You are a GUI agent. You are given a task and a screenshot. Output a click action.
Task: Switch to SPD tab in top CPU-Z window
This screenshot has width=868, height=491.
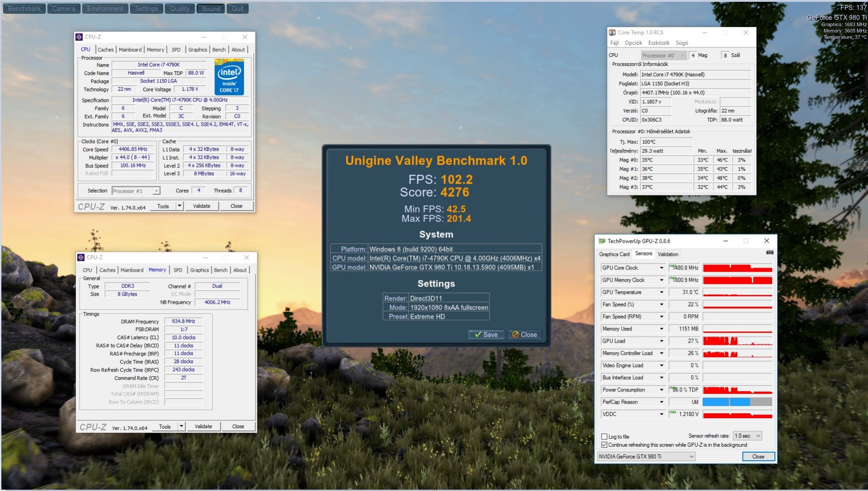tap(176, 50)
